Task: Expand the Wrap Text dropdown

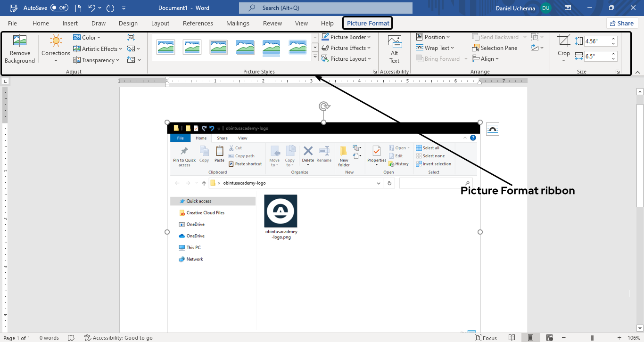Action: 436,48
